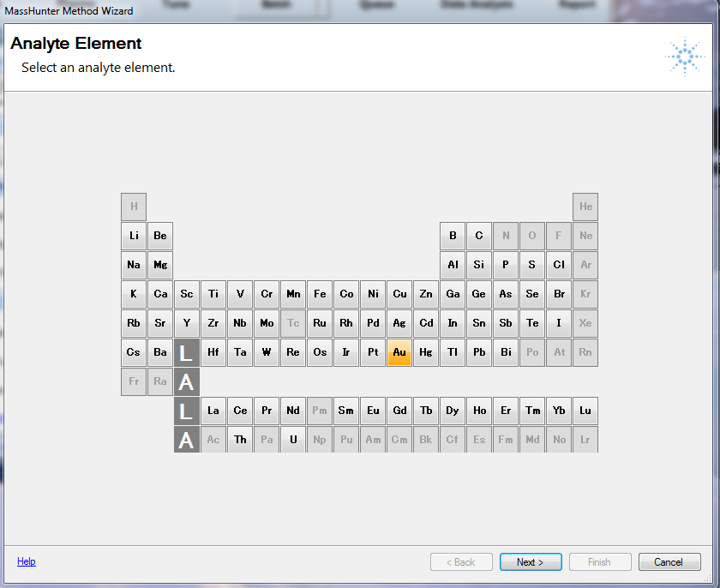Select Selenium (Se) tile

click(532, 294)
